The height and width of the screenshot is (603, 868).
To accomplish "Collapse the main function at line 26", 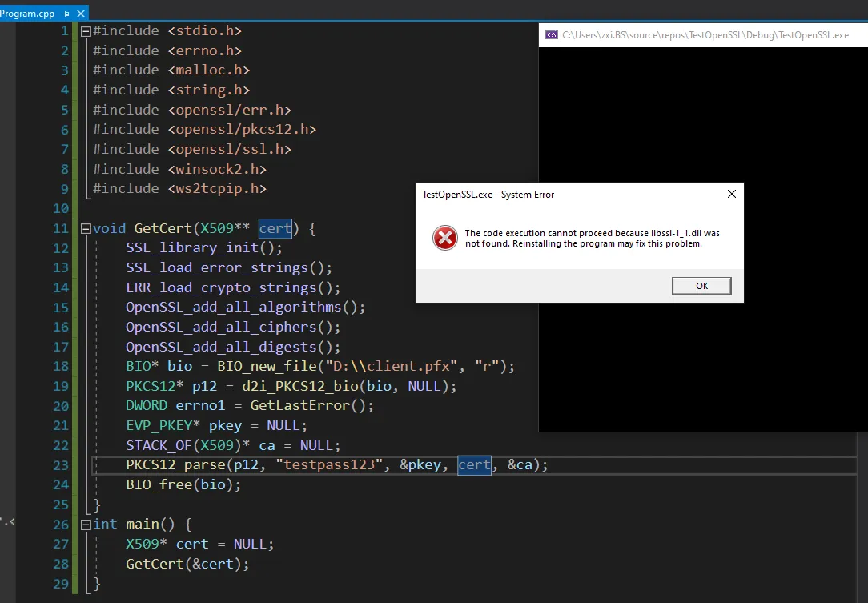I will (86, 525).
